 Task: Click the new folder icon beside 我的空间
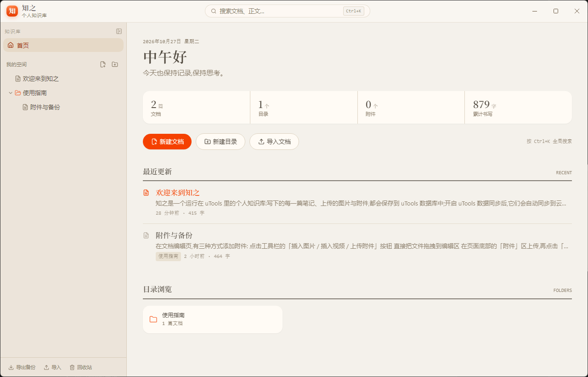coord(115,64)
